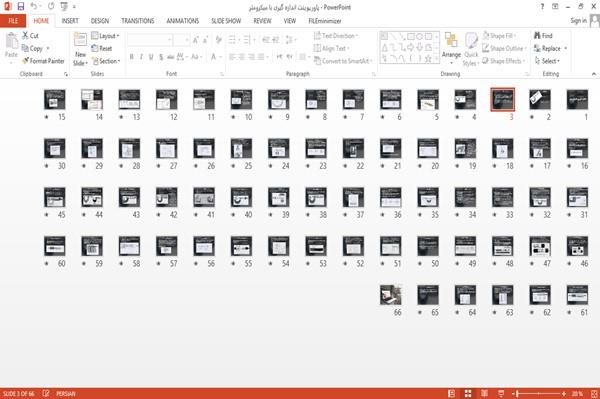
Task: Click the Undo arrow icon
Action: pyautogui.click(x=34, y=7)
